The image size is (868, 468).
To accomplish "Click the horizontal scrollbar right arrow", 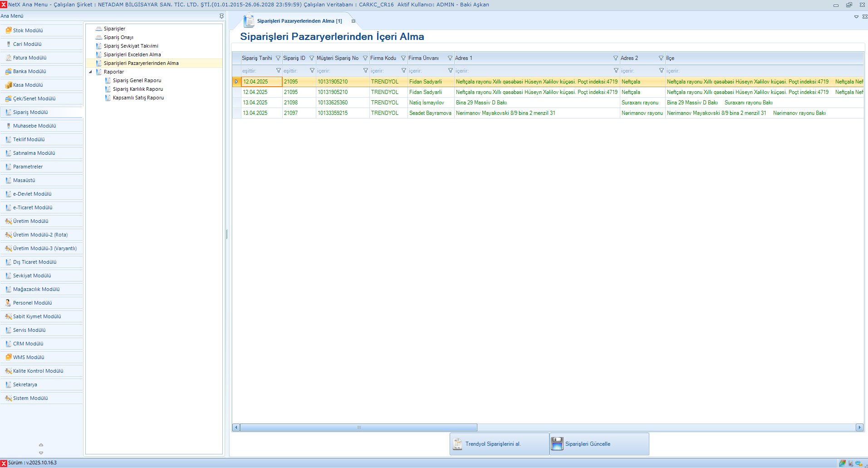I will pos(859,427).
